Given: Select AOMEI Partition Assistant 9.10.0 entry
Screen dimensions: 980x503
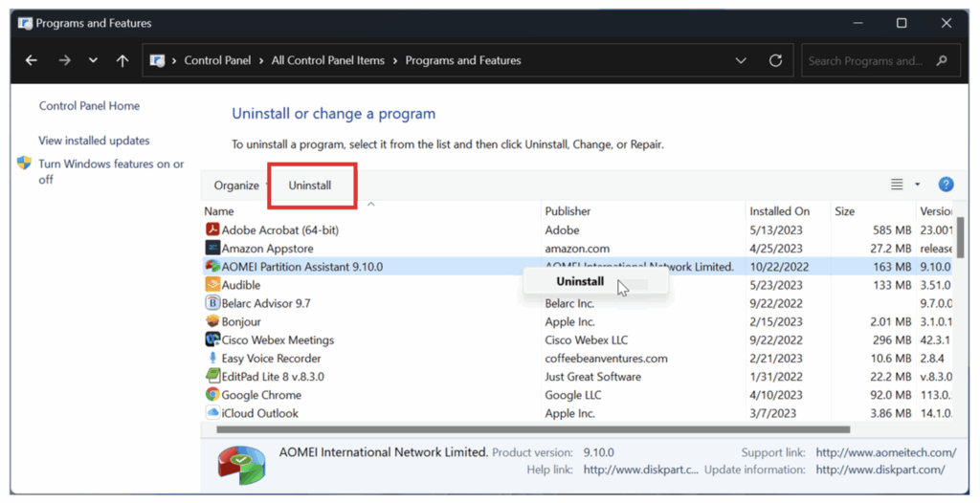Looking at the screenshot, I should point(302,267).
